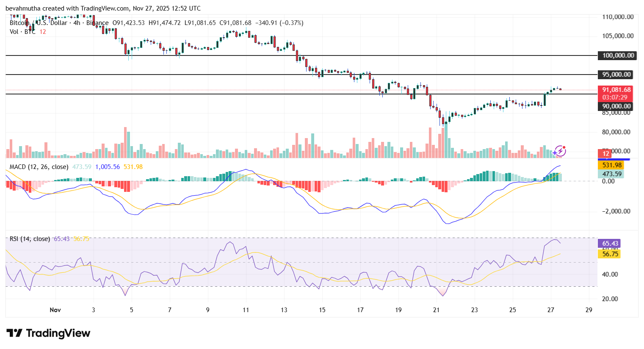The height and width of the screenshot is (349, 644).
Task: Click the red 91,081.68 current price label
Action: click(616, 90)
